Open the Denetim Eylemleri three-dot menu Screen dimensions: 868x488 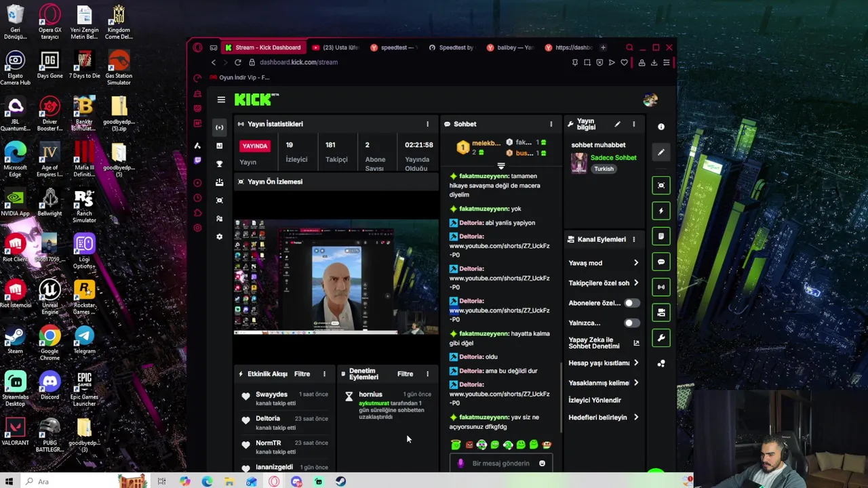pos(427,373)
